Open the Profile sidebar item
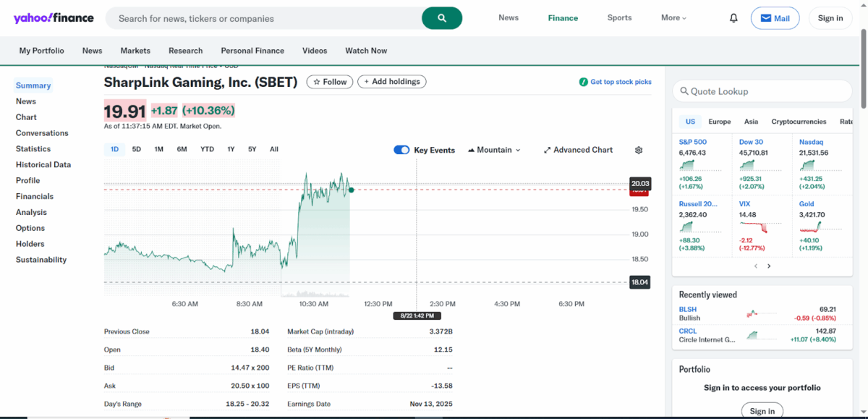This screenshot has height=419, width=868. [27, 181]
